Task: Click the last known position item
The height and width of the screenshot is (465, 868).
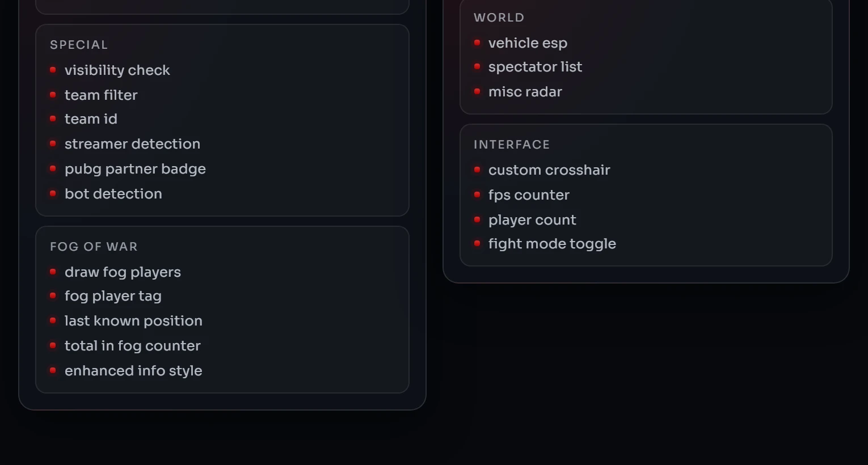Action: pyautogui.click(x=133, y=321)
